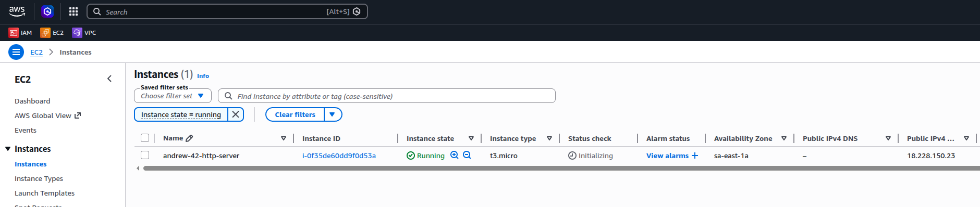The width and height of the screenshot is (980, 207).
Task: Remove the Instance state = running filter
Action: (x=236, y=114)
